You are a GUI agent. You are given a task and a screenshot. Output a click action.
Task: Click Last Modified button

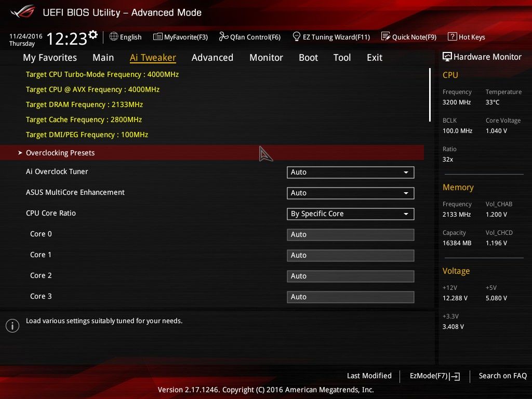(369, 376)
